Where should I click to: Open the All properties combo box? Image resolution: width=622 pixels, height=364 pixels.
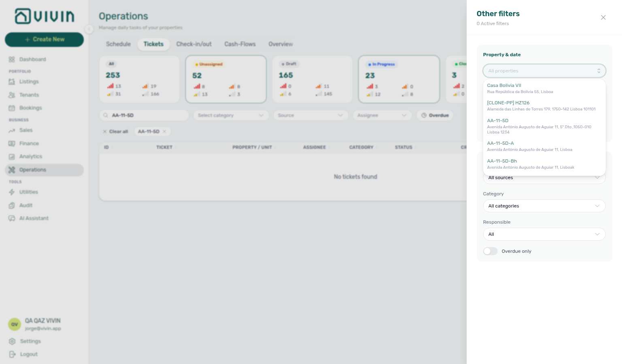click(544, 71)
